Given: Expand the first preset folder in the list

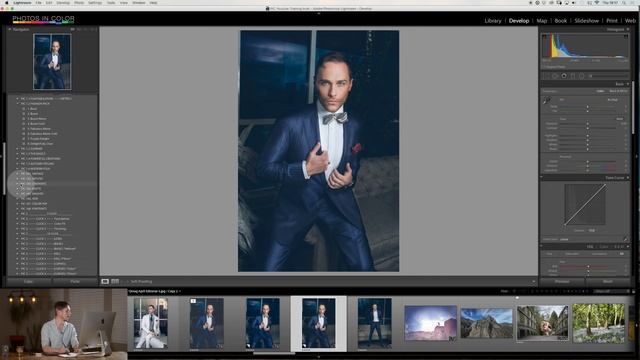Looking at the screenshot, I should click(18, 99).
